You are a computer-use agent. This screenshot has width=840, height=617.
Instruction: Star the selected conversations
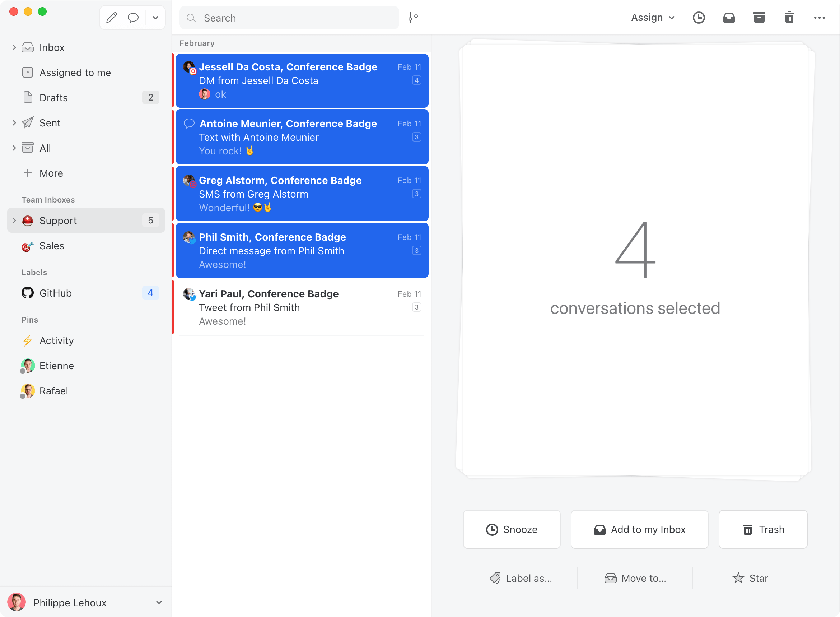tap(750, 578)
